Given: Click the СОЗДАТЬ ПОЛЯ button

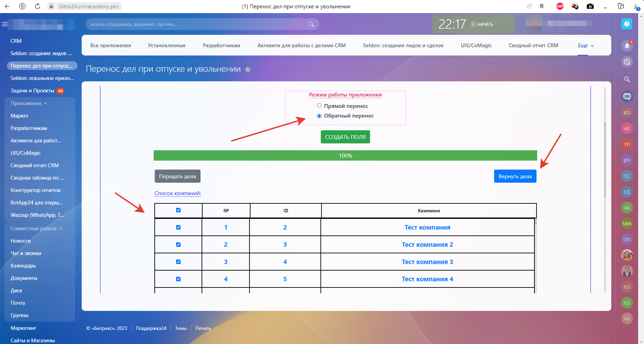Looking at the screenshot, I should 345,137.
